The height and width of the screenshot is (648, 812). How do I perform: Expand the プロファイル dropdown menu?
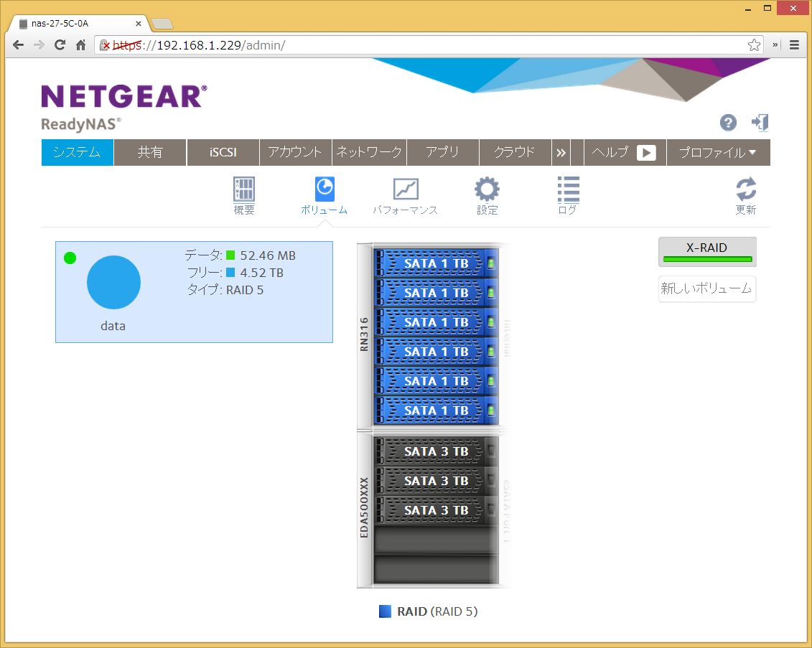[x=718, y=153]
